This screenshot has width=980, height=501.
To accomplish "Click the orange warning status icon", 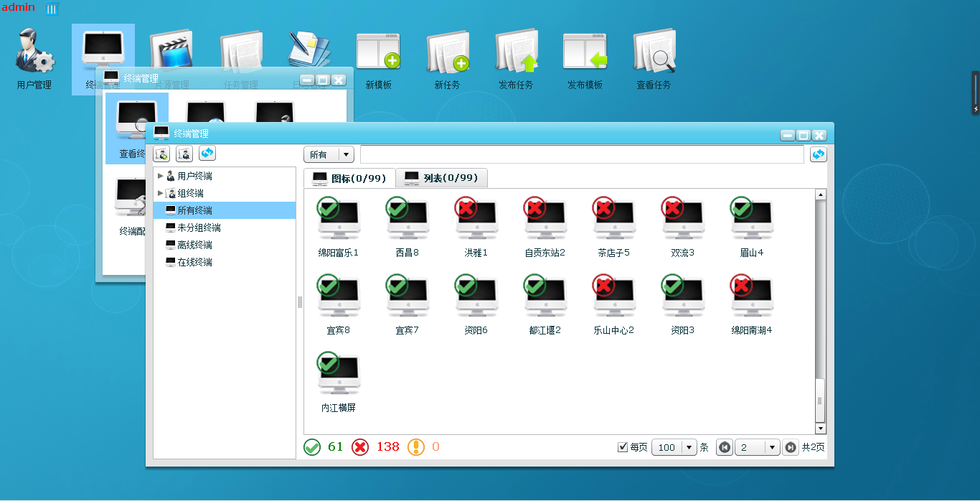I will [x=416, y=447].
